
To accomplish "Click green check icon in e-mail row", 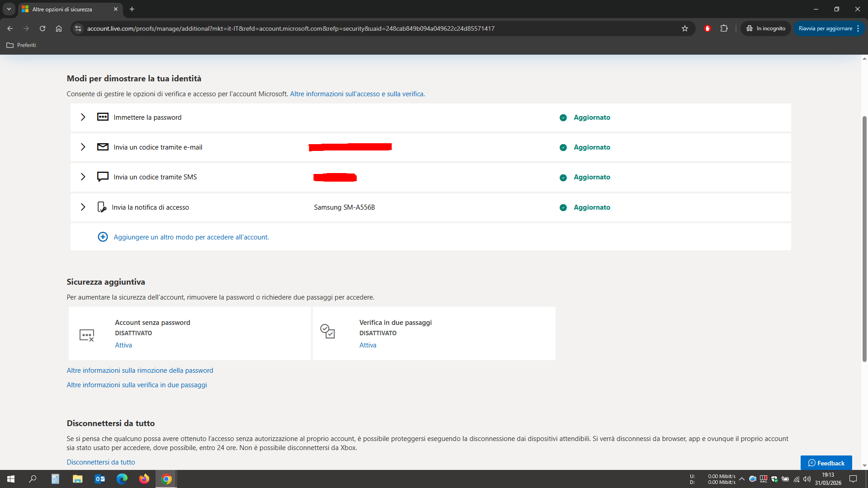I will tap(563, 147).
